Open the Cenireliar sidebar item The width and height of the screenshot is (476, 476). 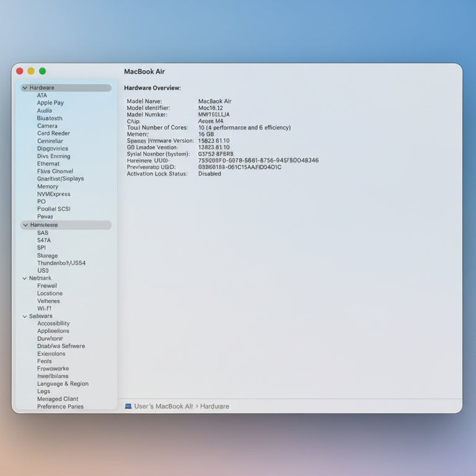point(50,141)
